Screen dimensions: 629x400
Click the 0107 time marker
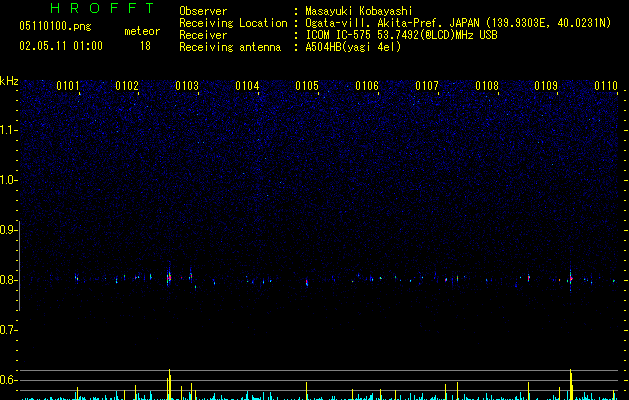tap(427, 86)
